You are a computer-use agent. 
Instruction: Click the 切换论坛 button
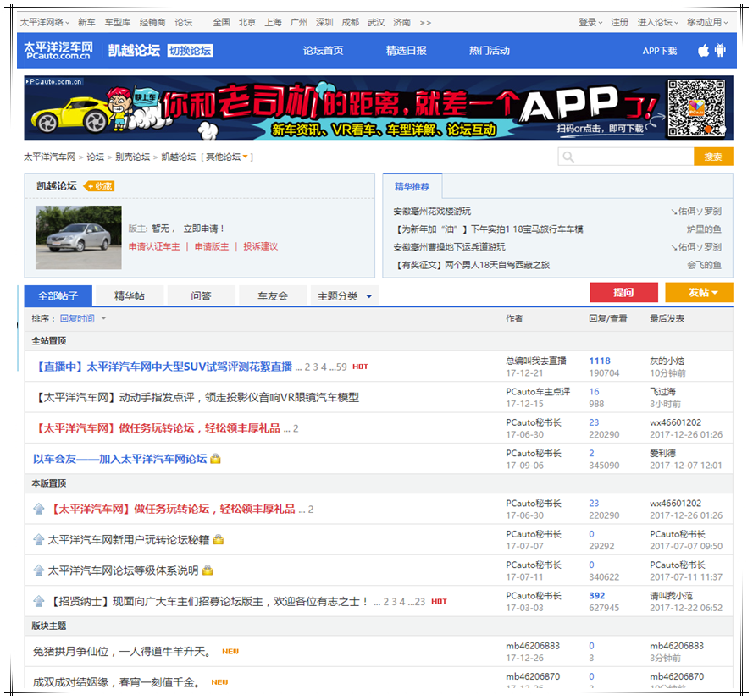click(191, 51)
